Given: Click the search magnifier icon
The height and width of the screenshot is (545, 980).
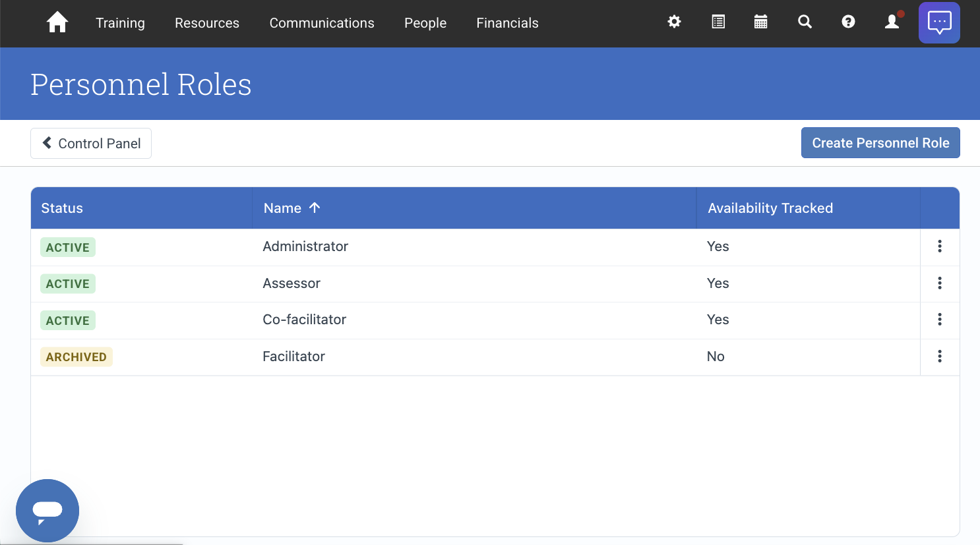Looking at the screenshot, I should pos(805,22).
